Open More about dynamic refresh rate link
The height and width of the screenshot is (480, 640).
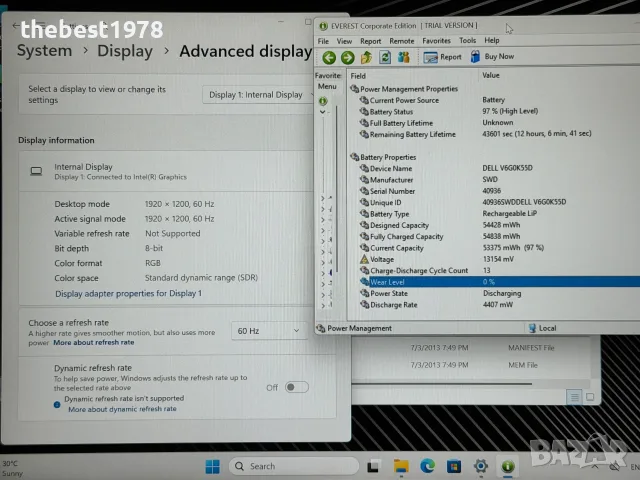coord(122,409)
